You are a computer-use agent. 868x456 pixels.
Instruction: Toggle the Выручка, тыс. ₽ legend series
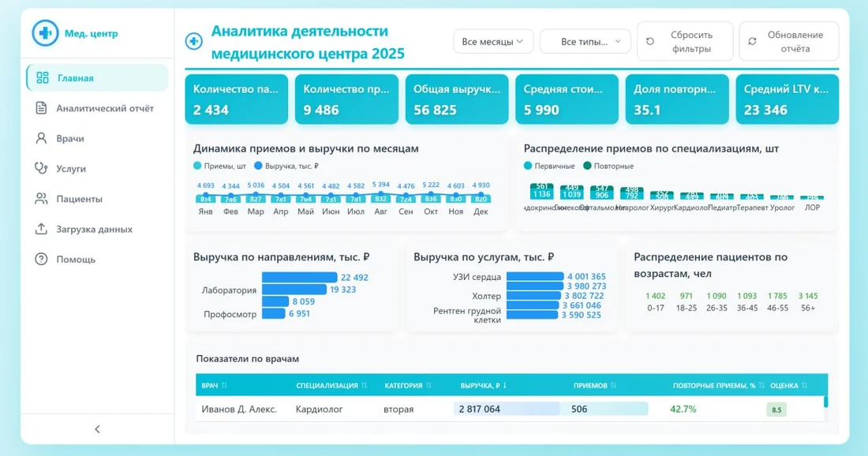tap(286, 166)
